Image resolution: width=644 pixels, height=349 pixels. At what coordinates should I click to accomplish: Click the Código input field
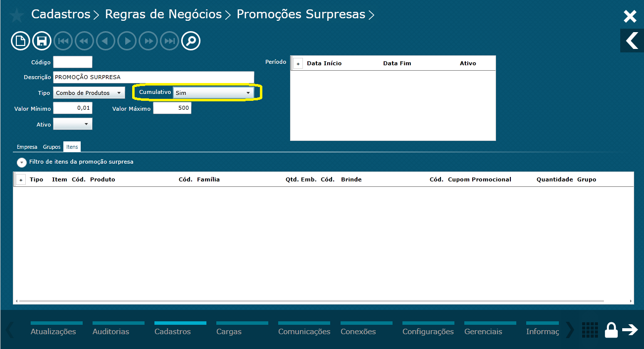[73, 62]
